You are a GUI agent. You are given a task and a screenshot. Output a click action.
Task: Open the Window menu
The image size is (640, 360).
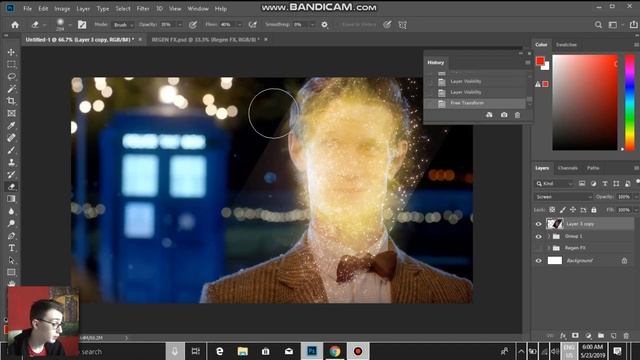click(x=198, y=9)
